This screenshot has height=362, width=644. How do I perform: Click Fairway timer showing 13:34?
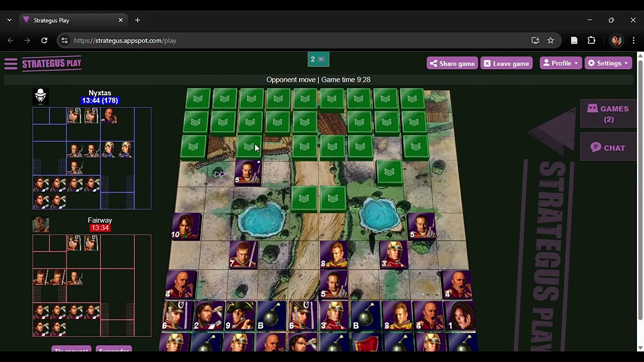pos(100,228)
